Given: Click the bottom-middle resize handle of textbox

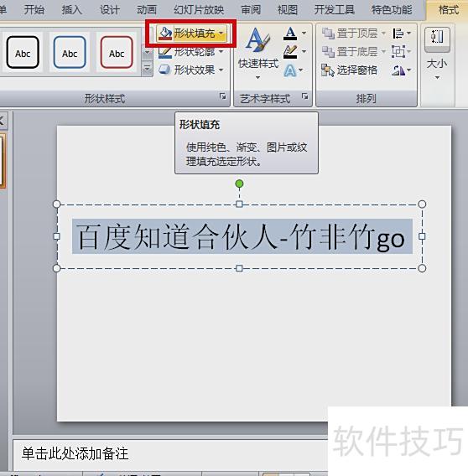Looking at the screenshot, I should click(239, 268).
